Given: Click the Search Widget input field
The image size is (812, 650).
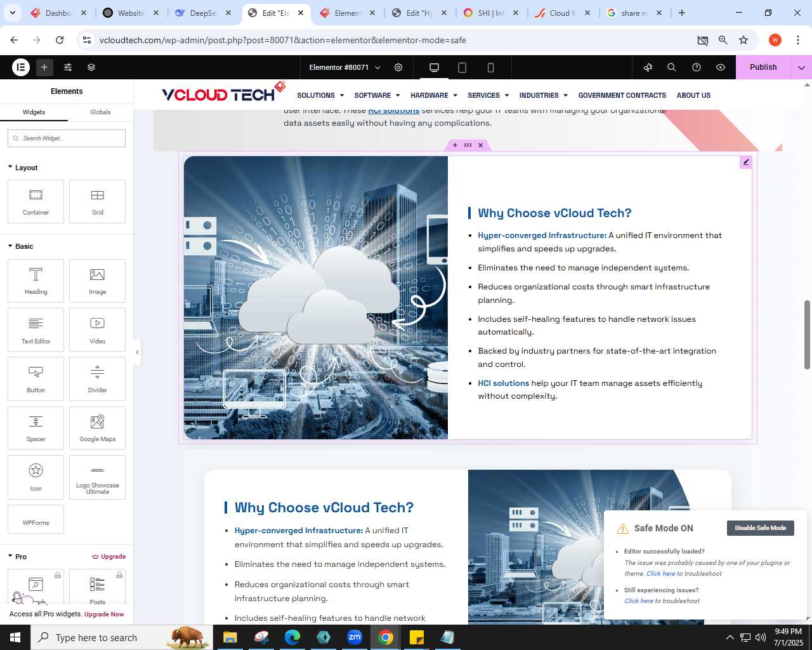Looking at the screenshot, I should [x=67, y=138].
